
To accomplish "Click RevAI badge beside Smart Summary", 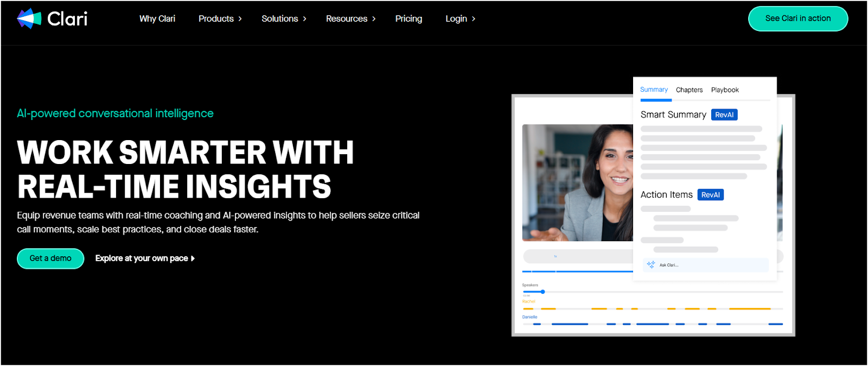I will coord(724,115).
